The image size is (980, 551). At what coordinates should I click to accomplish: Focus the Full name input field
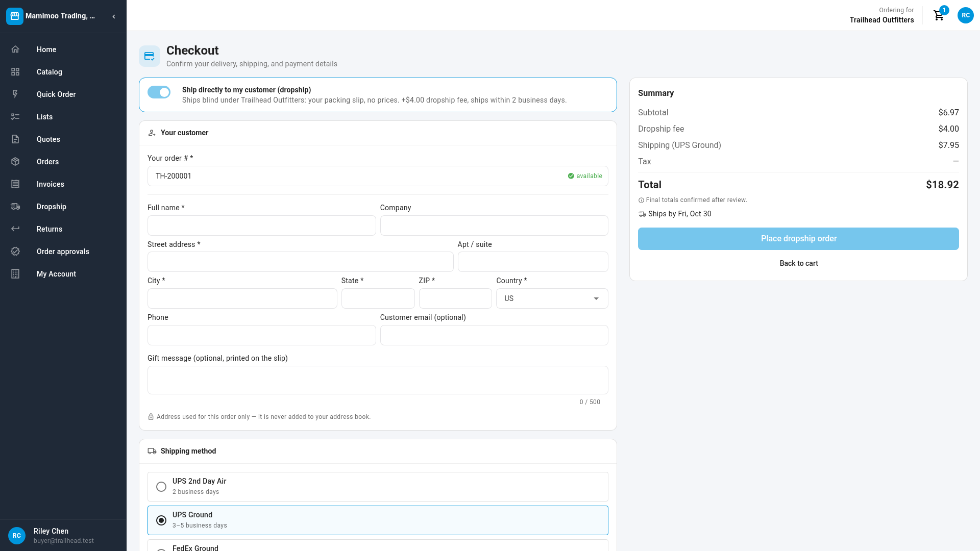(261, 226)
